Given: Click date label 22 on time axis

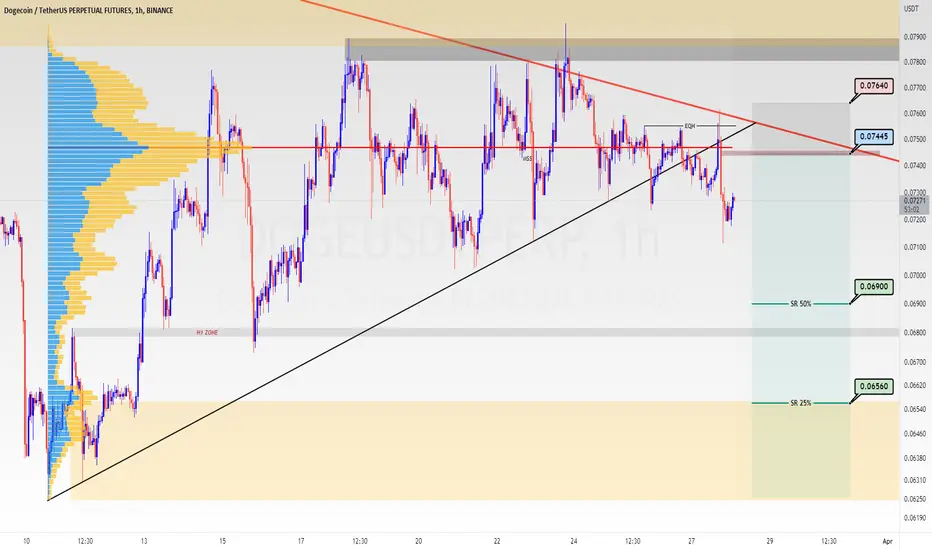Looking at the screenshot, I should point(497,541).
